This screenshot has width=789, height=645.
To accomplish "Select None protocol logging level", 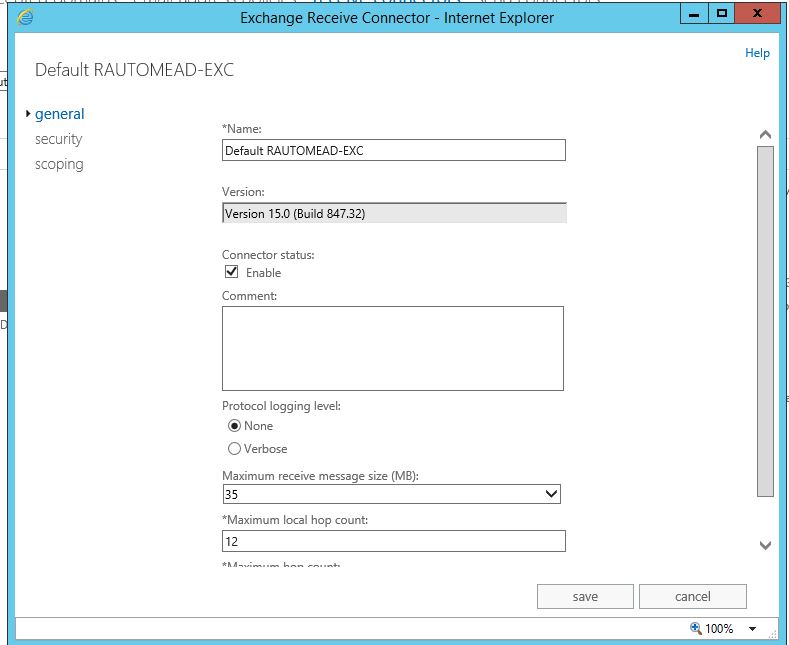I will (x=234, y=426).
